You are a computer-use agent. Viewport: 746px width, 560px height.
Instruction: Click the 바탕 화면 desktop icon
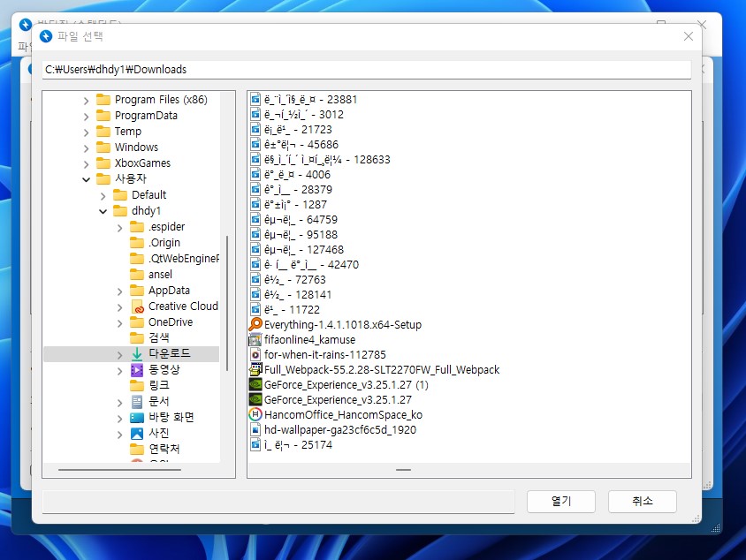(137, 418)
